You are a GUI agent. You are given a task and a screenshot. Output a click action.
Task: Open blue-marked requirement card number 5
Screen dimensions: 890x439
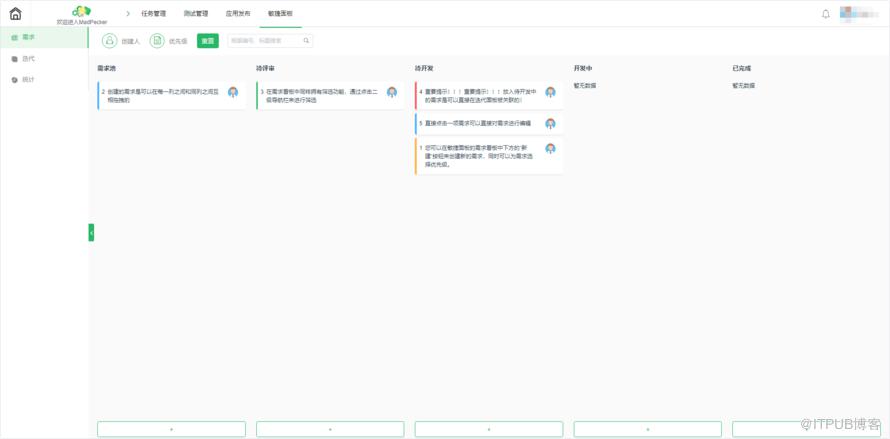tap(489, 123)
